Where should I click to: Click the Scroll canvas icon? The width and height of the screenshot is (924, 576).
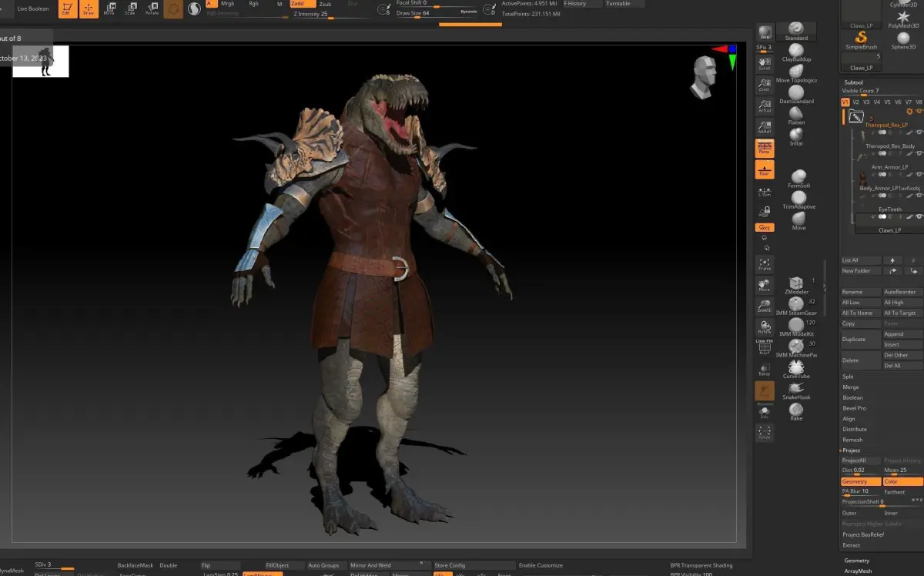pyautogui.click(x=765, y=63)
